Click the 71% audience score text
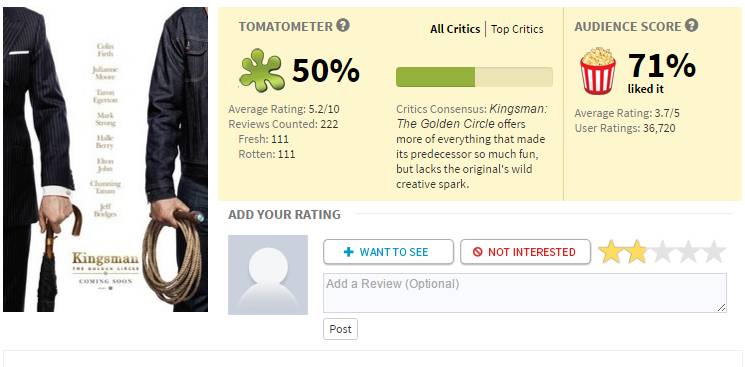 point(662,66)
